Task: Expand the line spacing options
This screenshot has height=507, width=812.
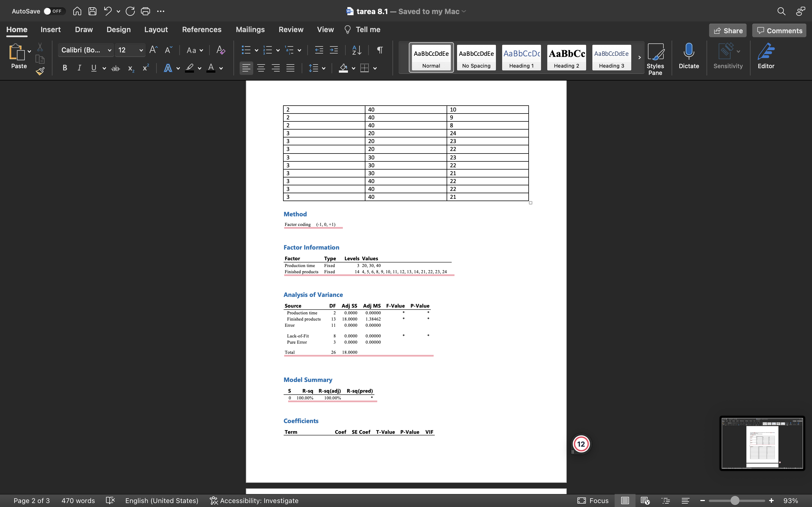Action: [323, 68]
